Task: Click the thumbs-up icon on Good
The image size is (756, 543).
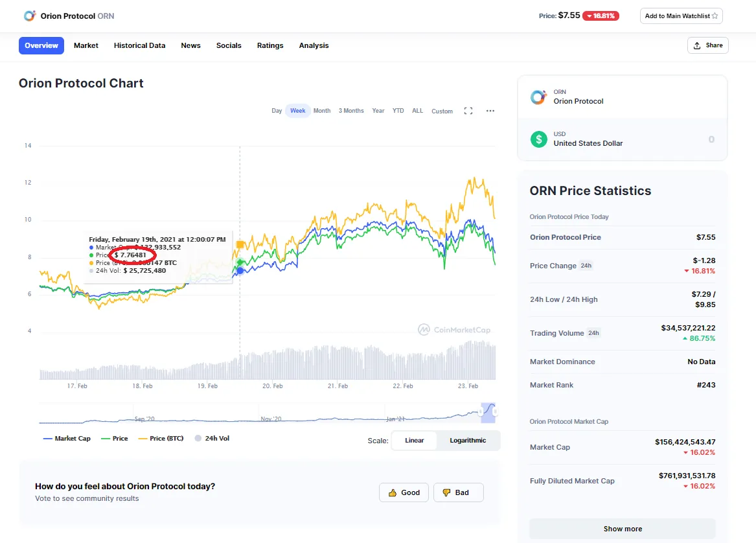Action: pyautogui.click(x=393, y=492)
